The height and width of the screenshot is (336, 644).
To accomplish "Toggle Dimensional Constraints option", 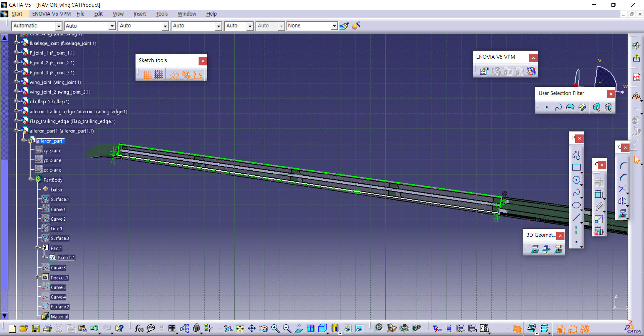I will (x=198, y=75).
